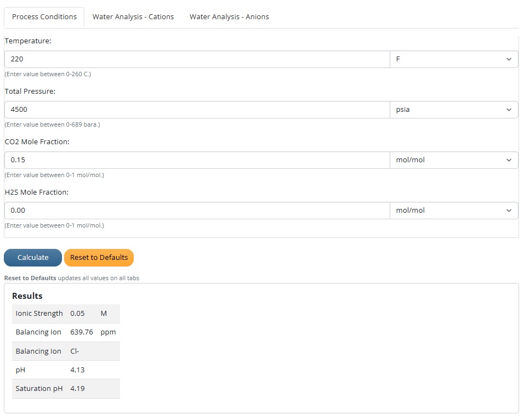Viewport: 524px width, 420px height.
Task: Click the Ionic Strength value 0.05
Action: [x=77, y=314]
